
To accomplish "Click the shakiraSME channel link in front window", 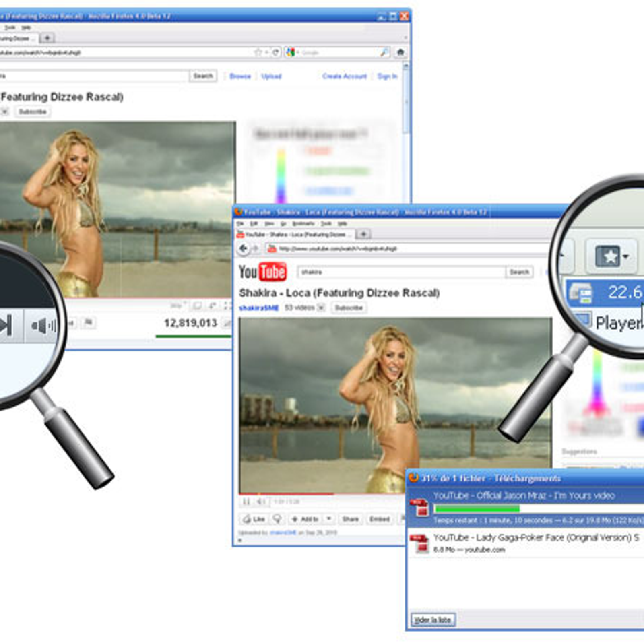I will click(x=258, y=308).
